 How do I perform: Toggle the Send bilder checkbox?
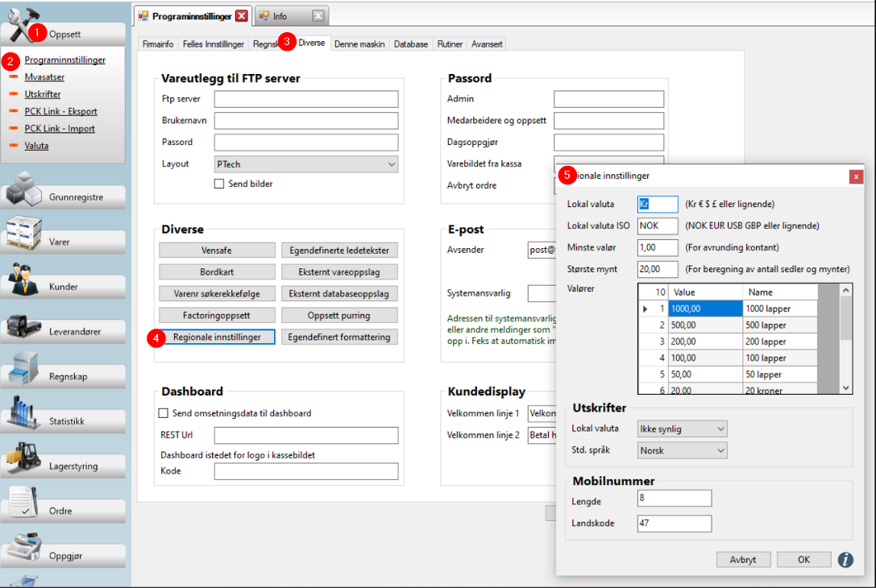[x=219, y=184]
